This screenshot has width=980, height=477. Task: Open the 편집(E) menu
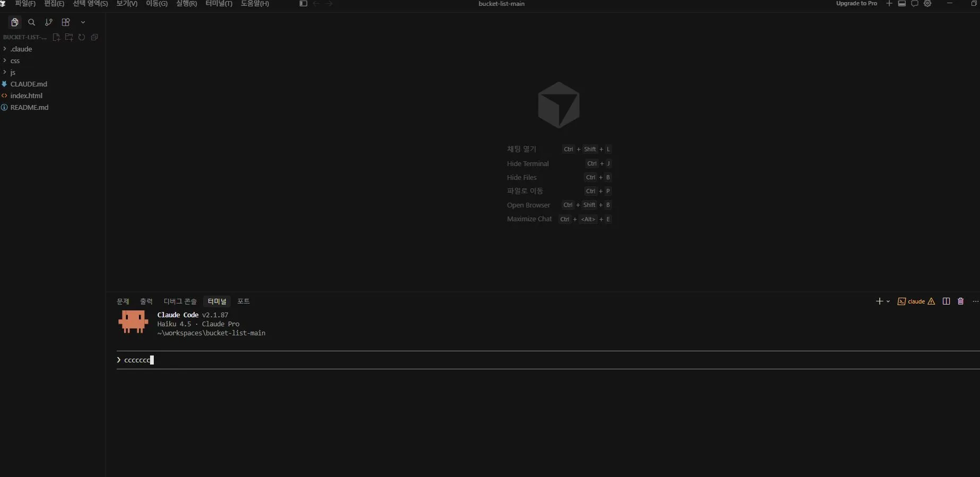pos(54,4)
